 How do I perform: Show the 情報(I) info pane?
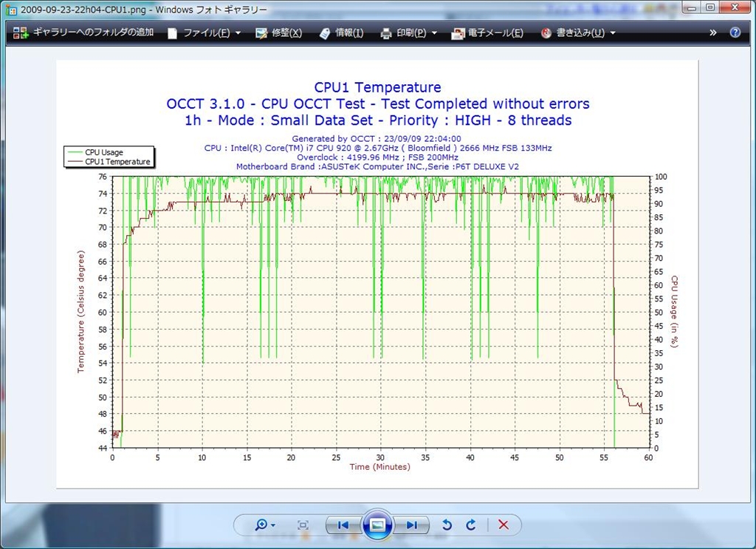click(x=341, y=33)
